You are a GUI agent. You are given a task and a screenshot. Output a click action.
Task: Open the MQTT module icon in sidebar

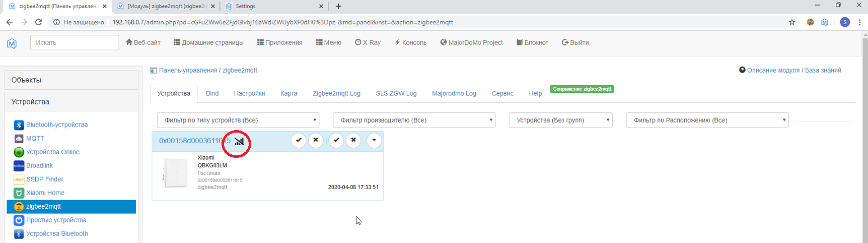(19, 139)
